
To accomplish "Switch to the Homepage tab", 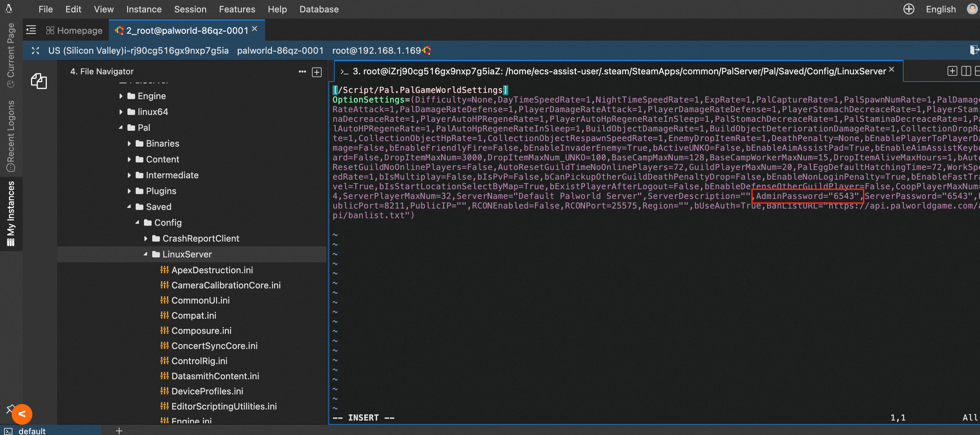I will pyautogui.click(x=74, y=30).
